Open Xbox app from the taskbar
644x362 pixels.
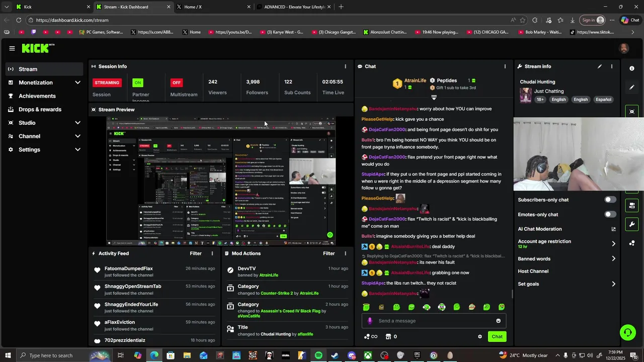(x=368, y=355)
